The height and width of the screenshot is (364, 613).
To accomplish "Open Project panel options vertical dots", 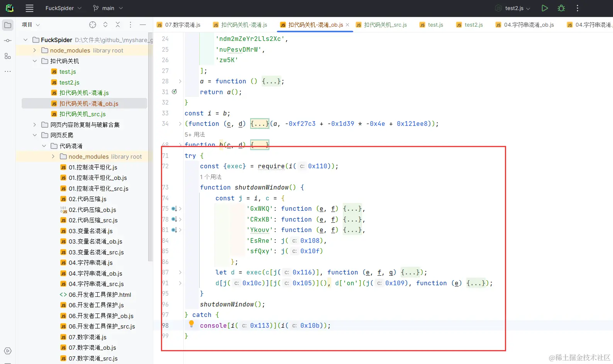I will (x=130, y=25).
